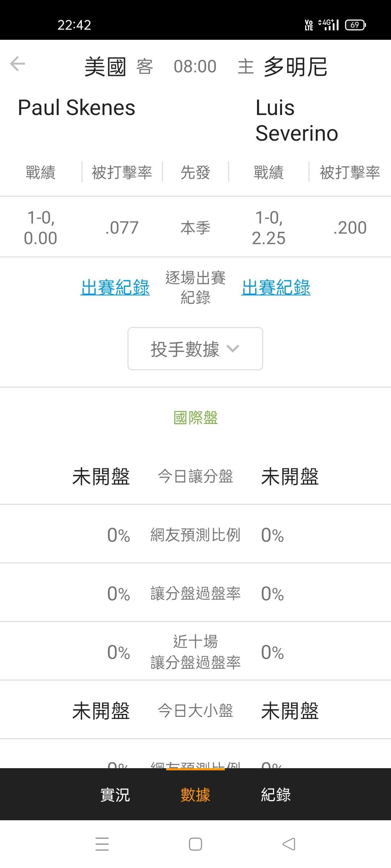The height and width of the screenshot is (868, 391).
Task: Tap the 4G signal strength icon
Action: tap(328, 25)
